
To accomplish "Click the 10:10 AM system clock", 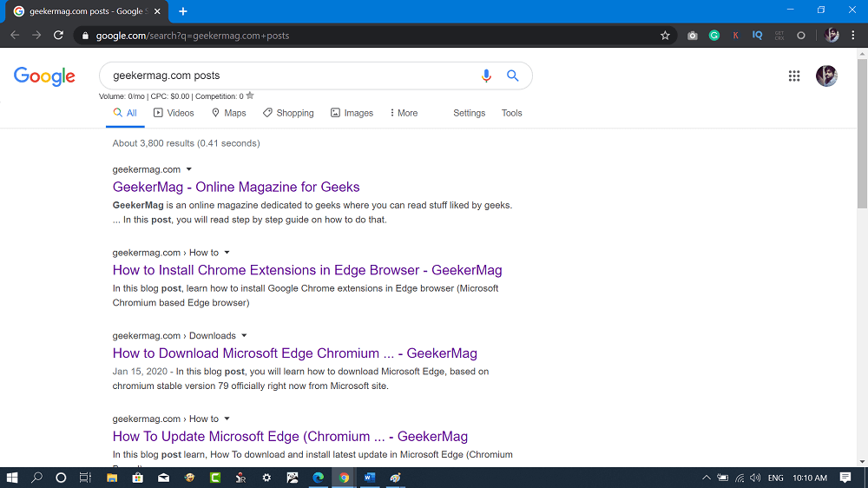I will 810,478.
